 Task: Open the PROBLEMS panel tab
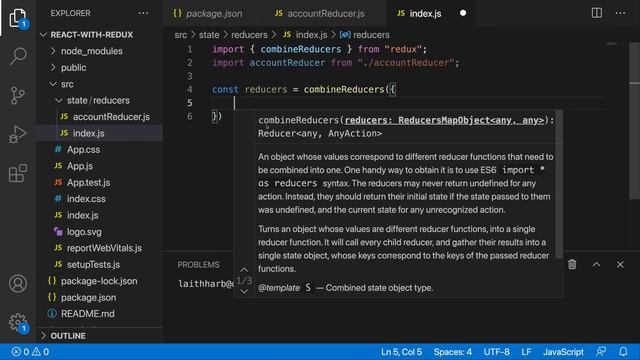[198, 264]
